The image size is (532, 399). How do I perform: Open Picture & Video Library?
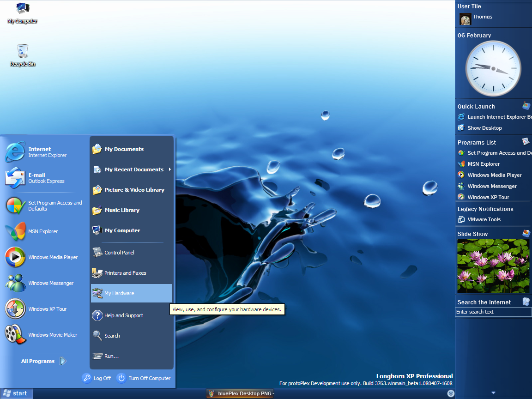pyautogui.click(x=132, y=190)
